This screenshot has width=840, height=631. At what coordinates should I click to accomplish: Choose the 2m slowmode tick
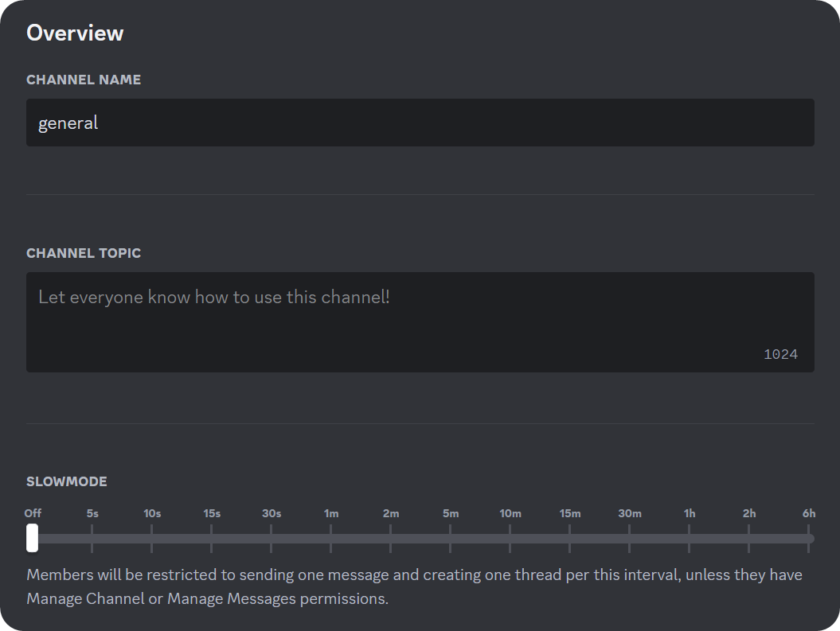pos(391,539)
